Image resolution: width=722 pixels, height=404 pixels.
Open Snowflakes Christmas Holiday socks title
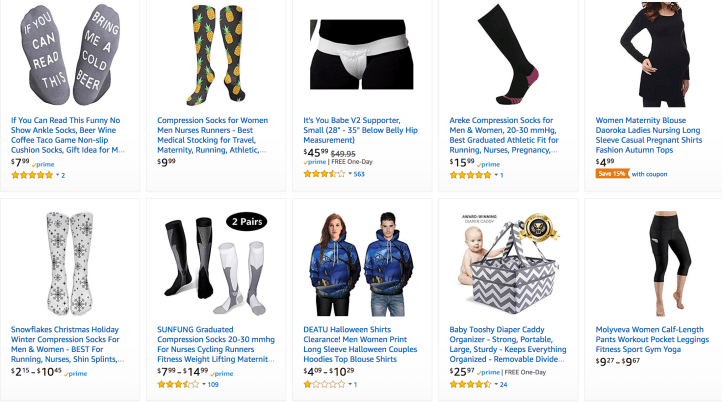[67, 344]
